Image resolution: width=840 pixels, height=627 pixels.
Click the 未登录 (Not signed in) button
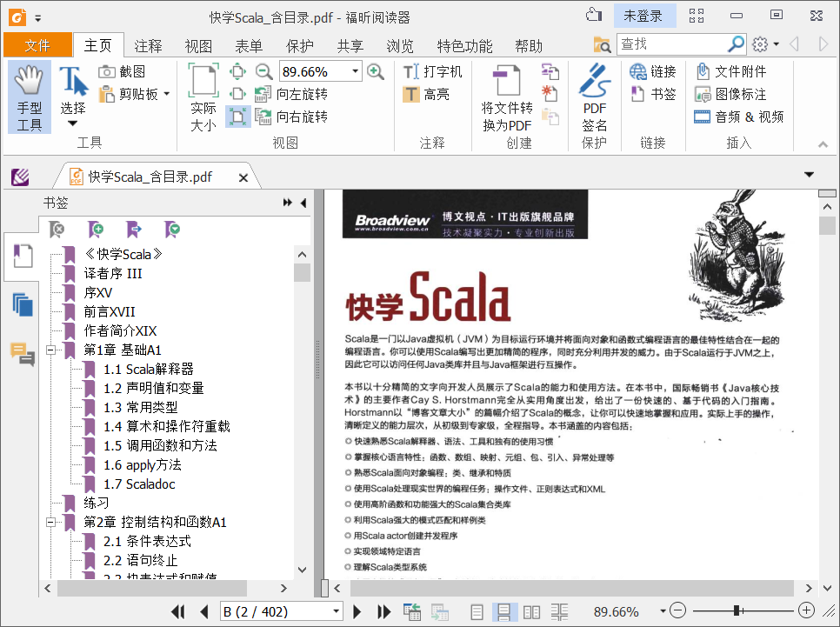tap(644, 16)
